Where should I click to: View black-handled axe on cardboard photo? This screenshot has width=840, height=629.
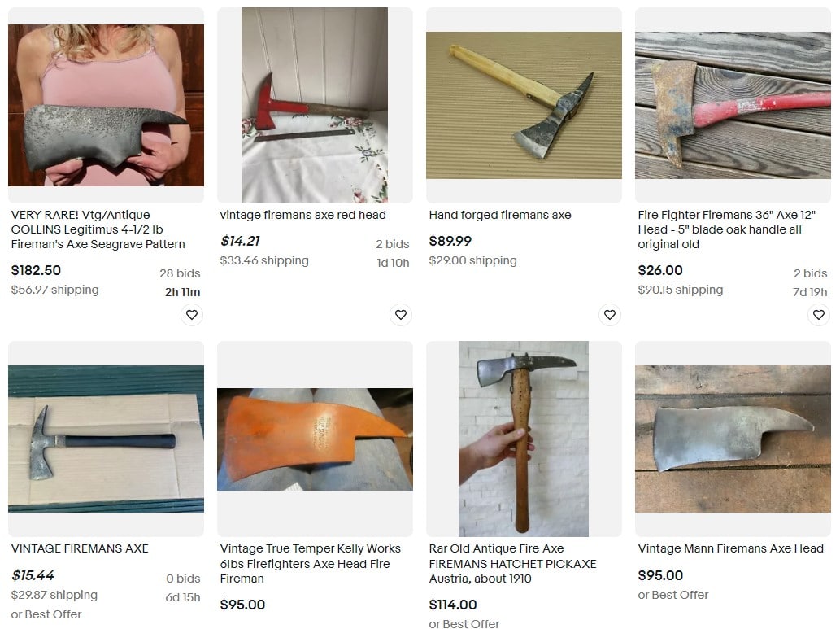coord(106,439)
